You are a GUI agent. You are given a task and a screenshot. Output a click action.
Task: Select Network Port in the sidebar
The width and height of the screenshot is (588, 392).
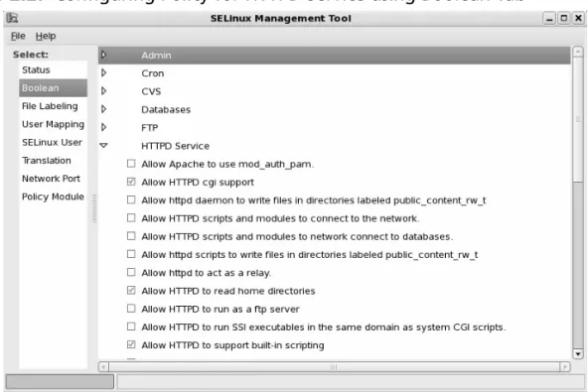[53, 179]
